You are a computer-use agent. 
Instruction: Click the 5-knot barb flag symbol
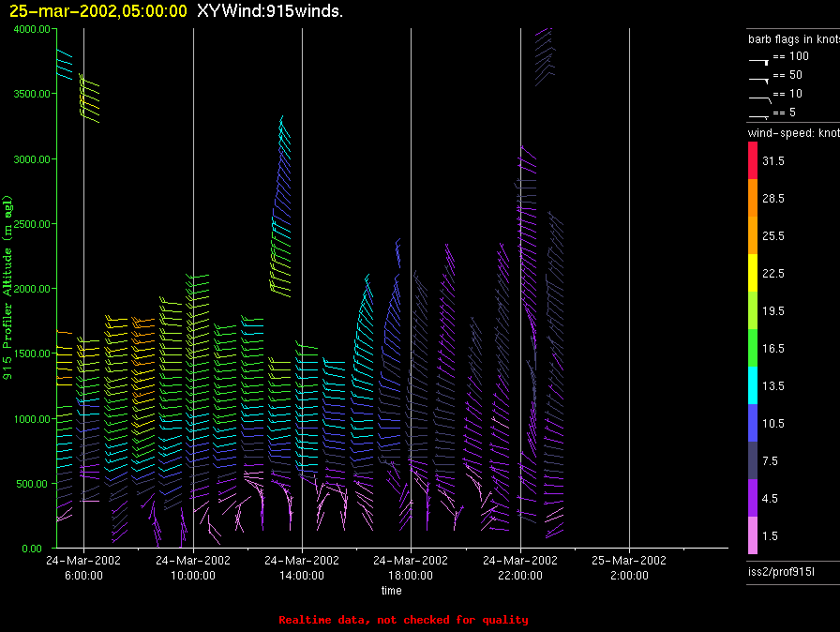pos(758,113)
